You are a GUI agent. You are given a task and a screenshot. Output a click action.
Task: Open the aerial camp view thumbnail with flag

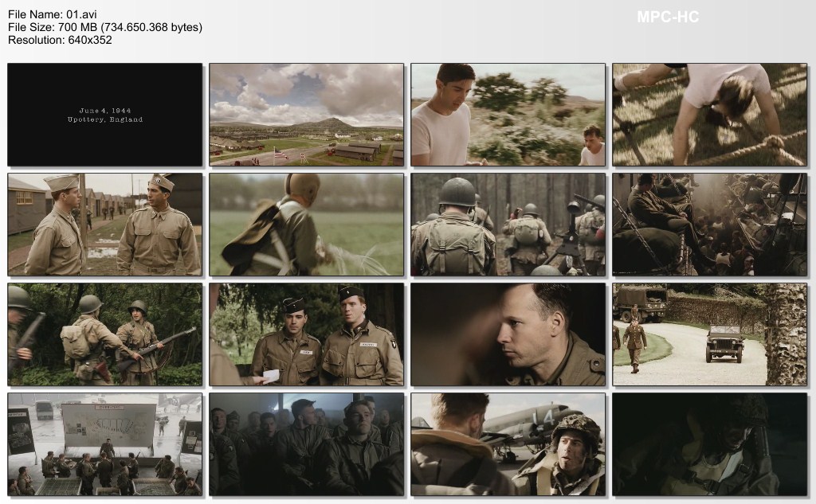pyautogui.click(x=307, y=115)
